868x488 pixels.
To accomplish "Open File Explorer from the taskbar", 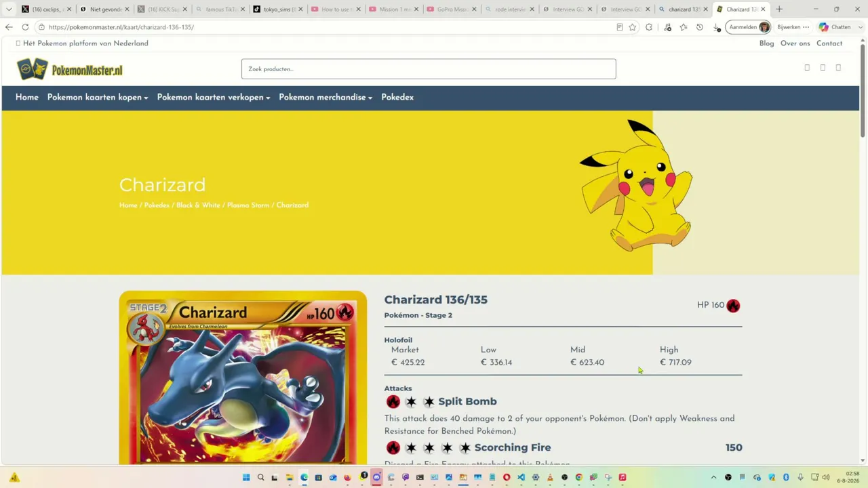I will coord(290,477).
